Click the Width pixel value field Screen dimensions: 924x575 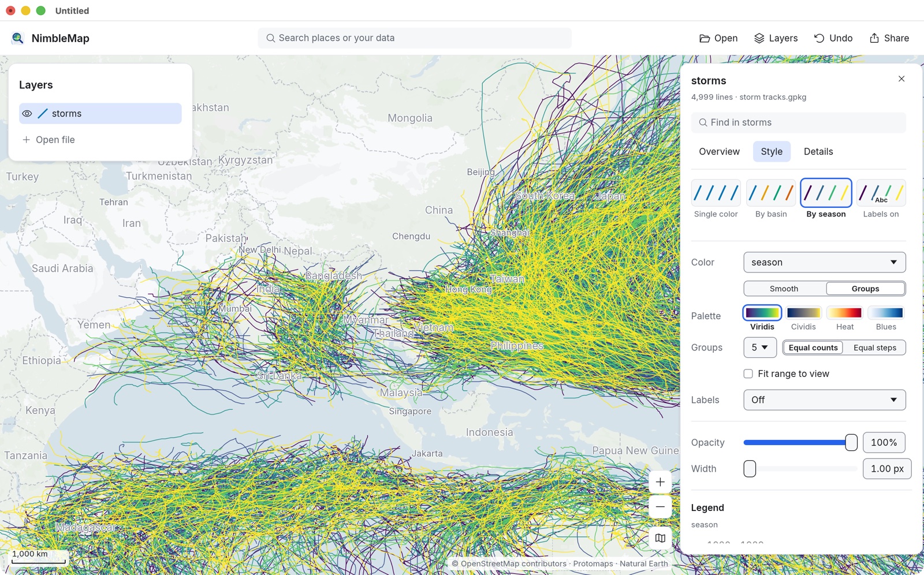[x=887, y=469]
